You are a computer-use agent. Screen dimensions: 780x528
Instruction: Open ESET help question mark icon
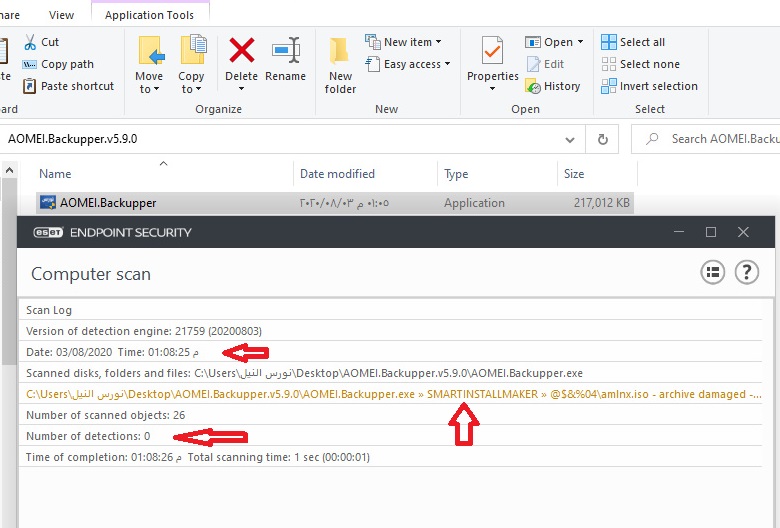click(x=746, y=272)
